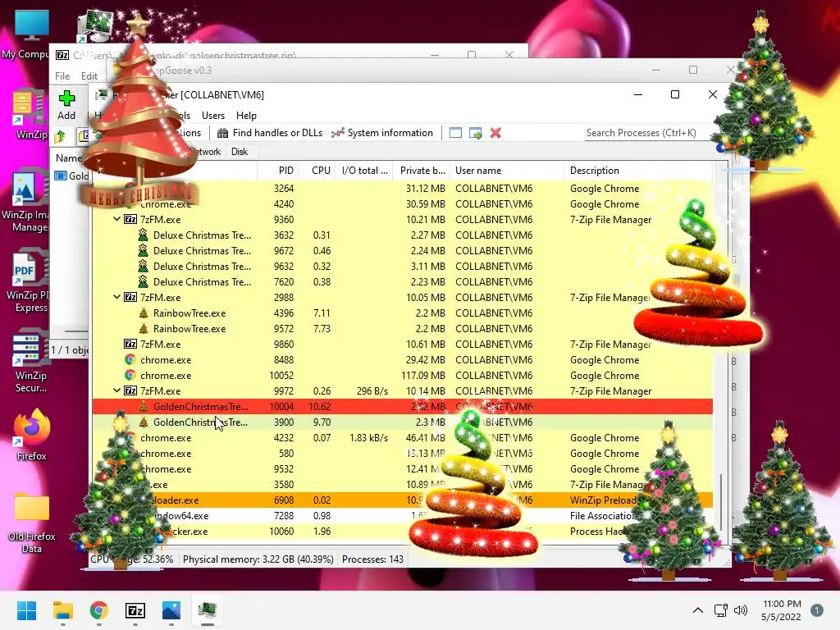
Task: Collapse 7zFM.exe PID 2988 tree node
Action: pyautogui.click(x=116, y=297)
